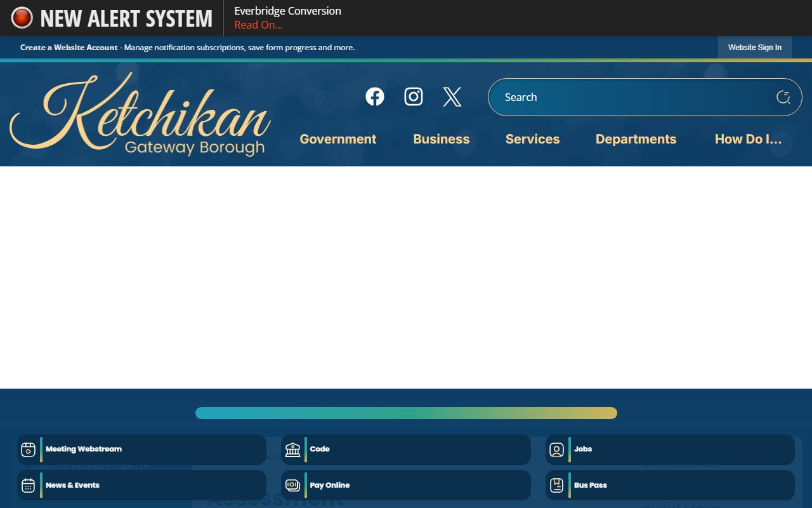Click the Website Sign In button
The width and height of the screenshot is (812, 508).
754,48
